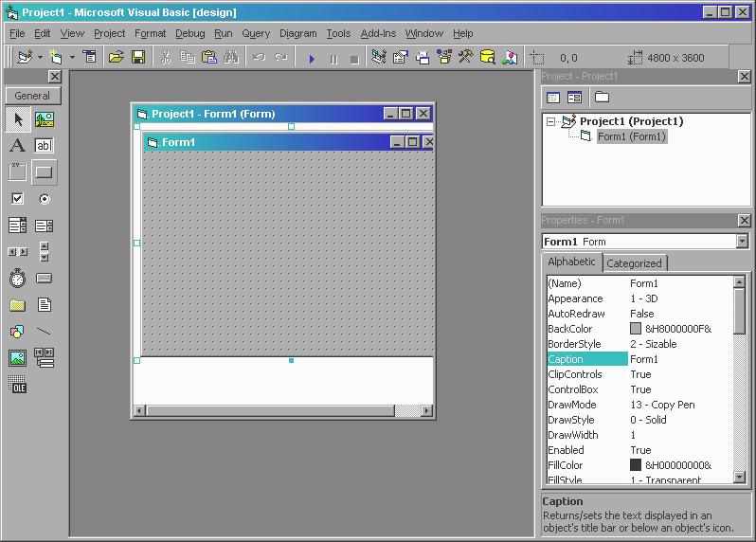The image size is (756, 542).
Task: Open the Form1 object dropdown in Properties
Action: [742, 241]
